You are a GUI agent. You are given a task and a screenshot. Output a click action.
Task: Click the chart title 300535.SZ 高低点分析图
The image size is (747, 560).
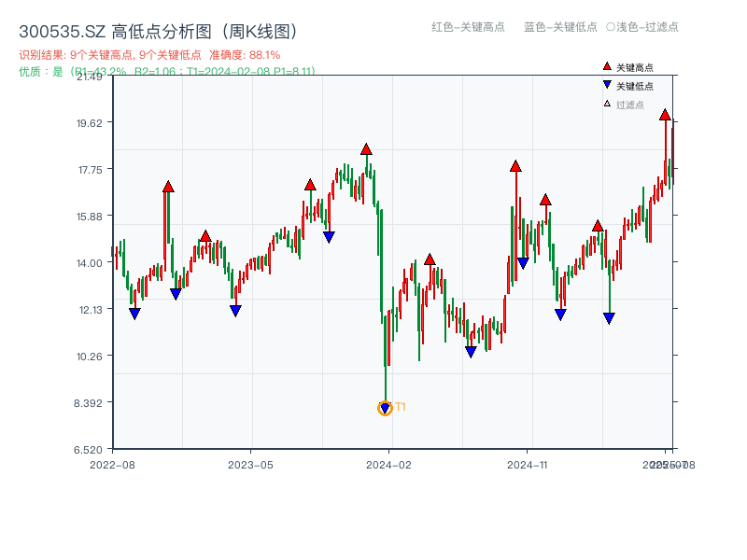pyautogui.click(x=158, y=32)
